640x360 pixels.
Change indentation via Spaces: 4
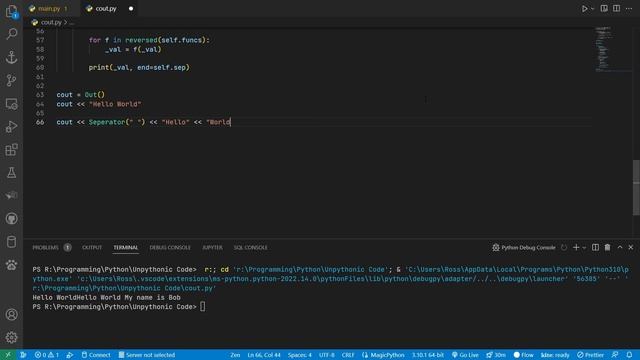(300, 355)
